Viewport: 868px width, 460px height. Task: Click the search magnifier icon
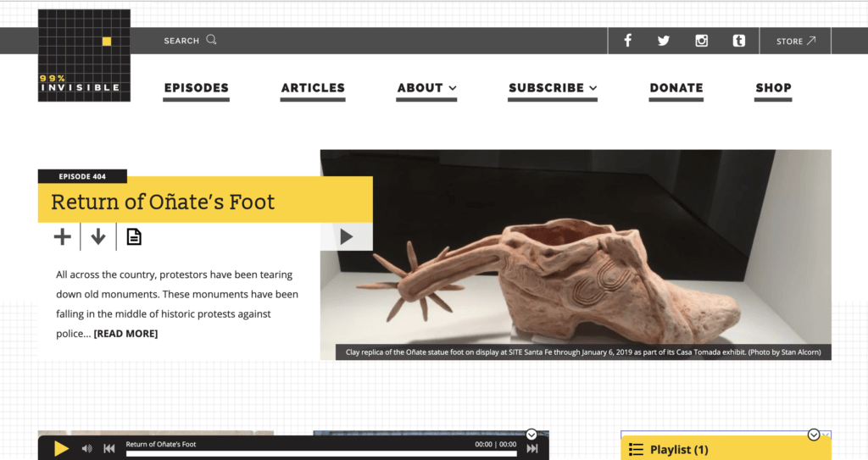pyautogui.click(x=211, y=40)
